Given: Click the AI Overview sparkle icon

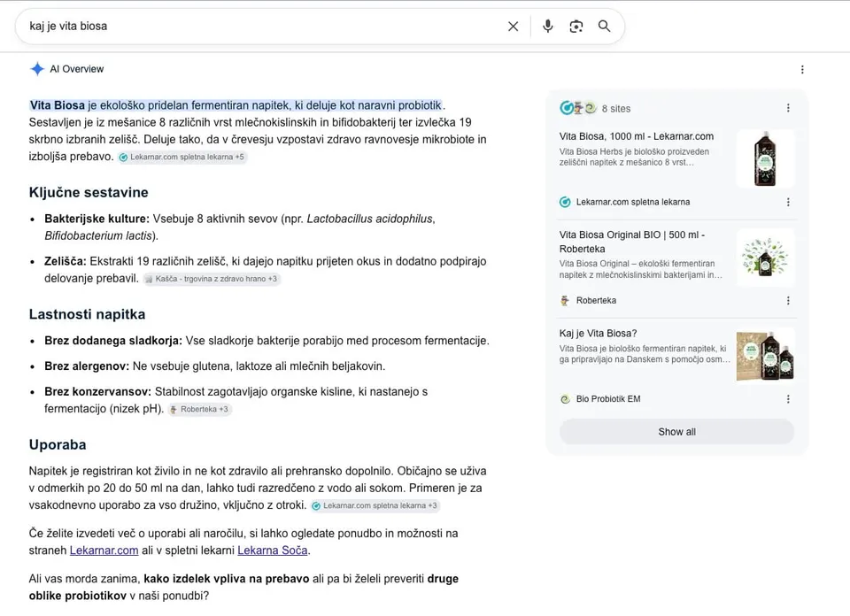Looking at the screenshot, I should (37, 69).
